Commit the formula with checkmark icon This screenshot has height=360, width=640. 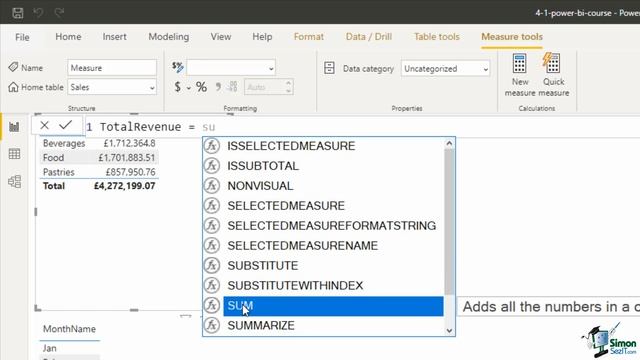click(66, 125)
